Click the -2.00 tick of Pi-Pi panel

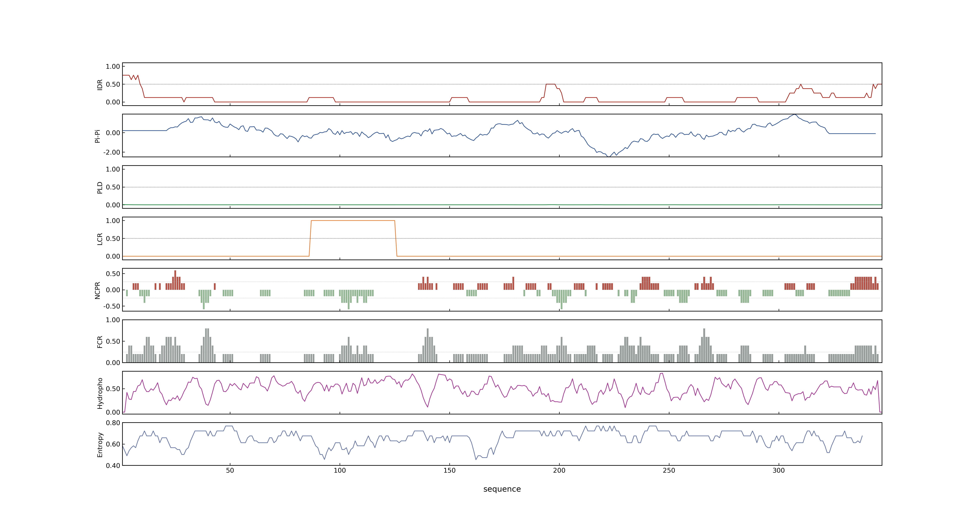pos(111,152)
